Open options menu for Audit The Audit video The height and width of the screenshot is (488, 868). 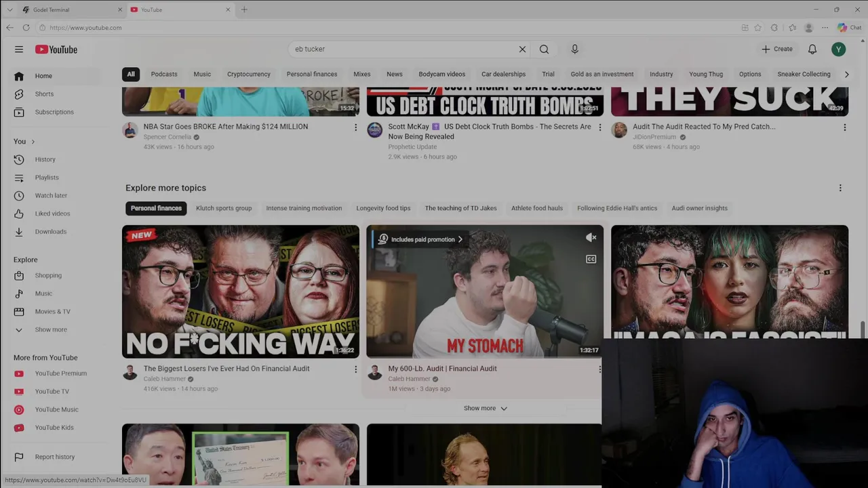coord(844,127)
